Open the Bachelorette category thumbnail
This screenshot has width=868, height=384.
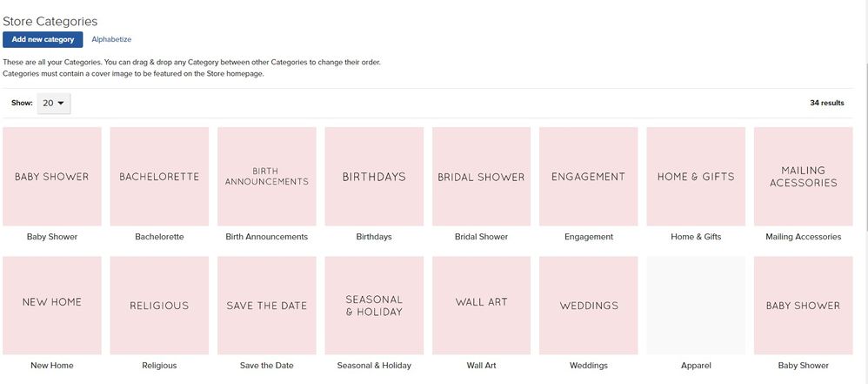pyautogui.click(x=159, y=176)
